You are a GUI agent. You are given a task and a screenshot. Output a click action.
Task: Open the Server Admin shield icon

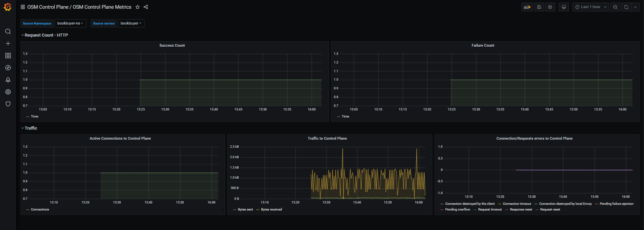click(x=8, y=104)
